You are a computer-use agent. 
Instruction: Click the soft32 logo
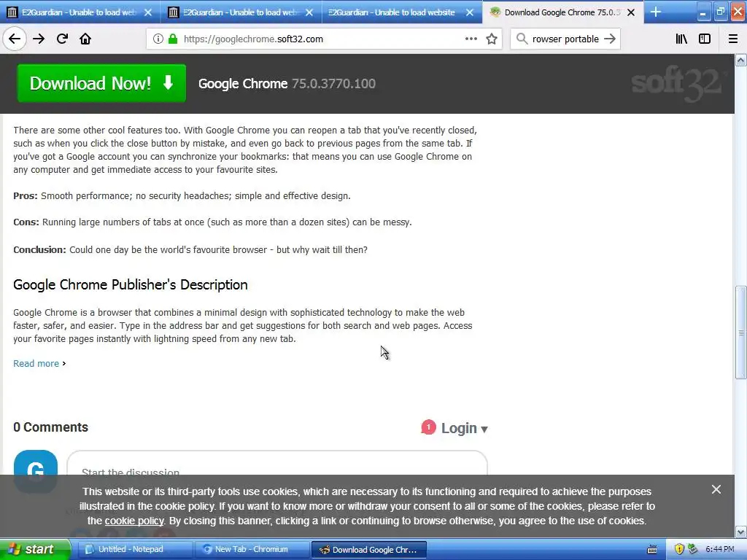point(678,84)
